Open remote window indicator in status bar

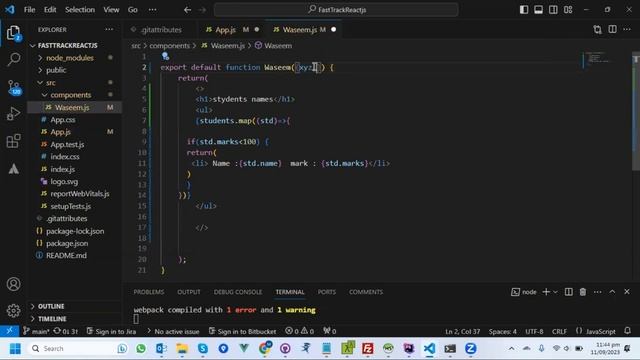pyautogui.click(x=9, y=331)
